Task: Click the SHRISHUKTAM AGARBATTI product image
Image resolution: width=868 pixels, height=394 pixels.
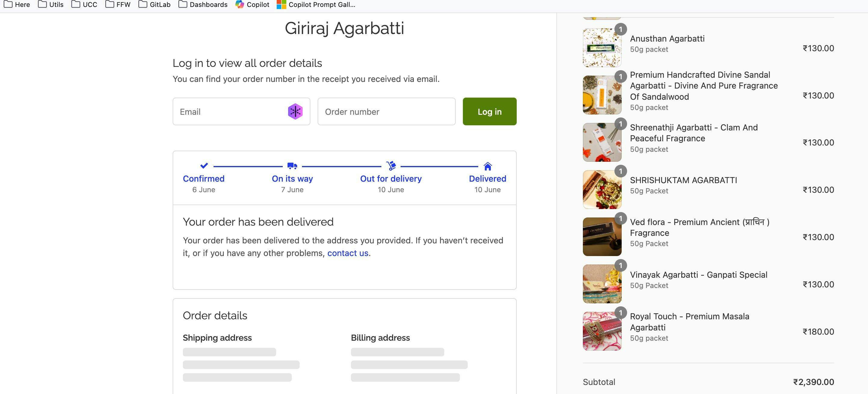Action: point(602,189)
